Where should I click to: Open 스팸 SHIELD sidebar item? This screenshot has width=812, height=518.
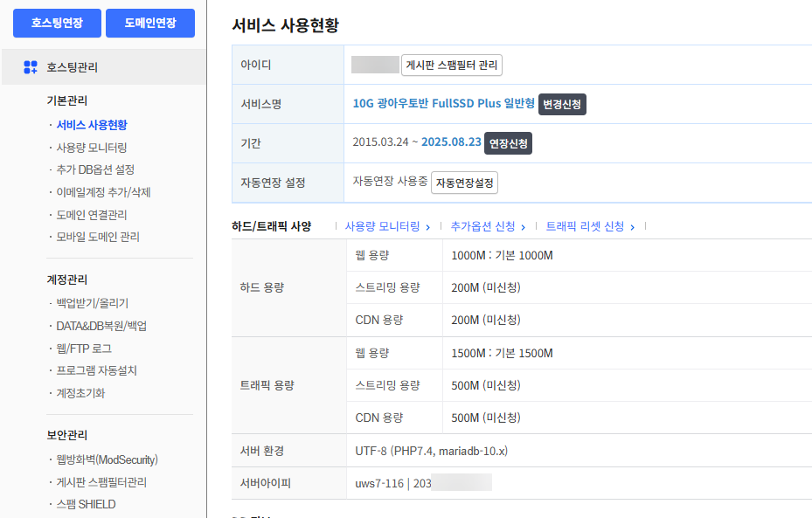point(86,504)
